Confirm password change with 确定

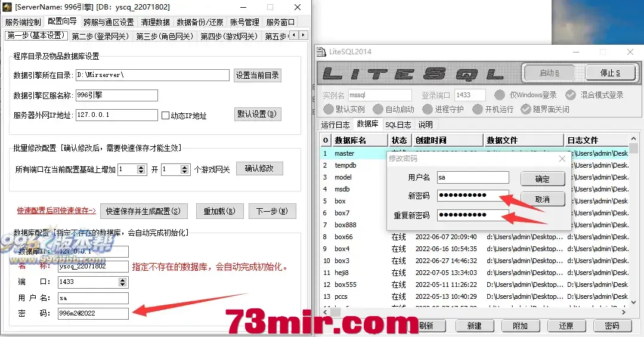click(543, 179)
